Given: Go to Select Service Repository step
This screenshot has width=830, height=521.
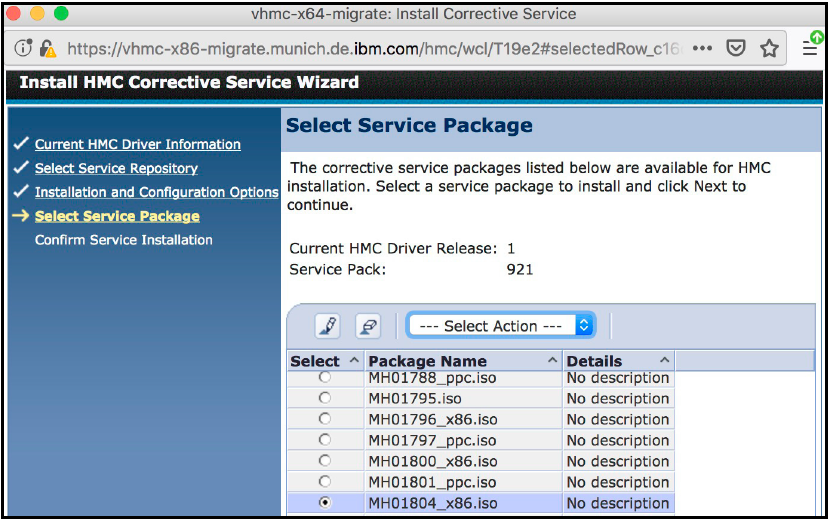Looking at the screenshot, I should [x=116, y=168].
